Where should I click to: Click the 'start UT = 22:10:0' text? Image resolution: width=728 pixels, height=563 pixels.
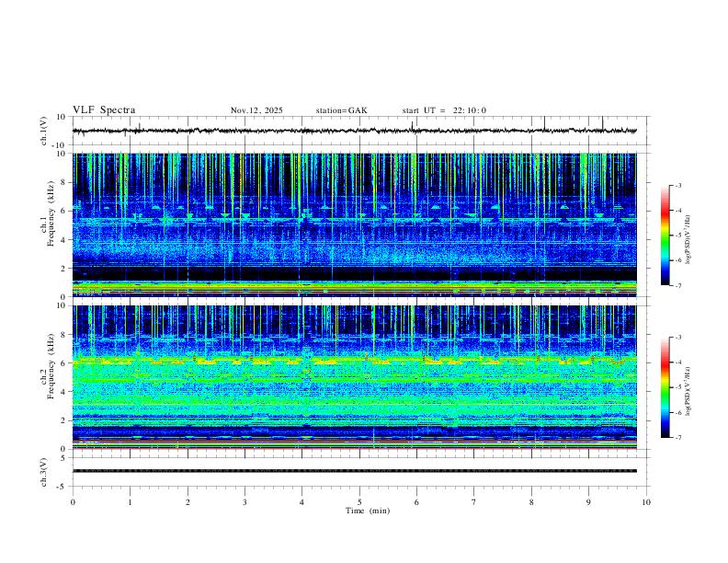tap(444, 110)
